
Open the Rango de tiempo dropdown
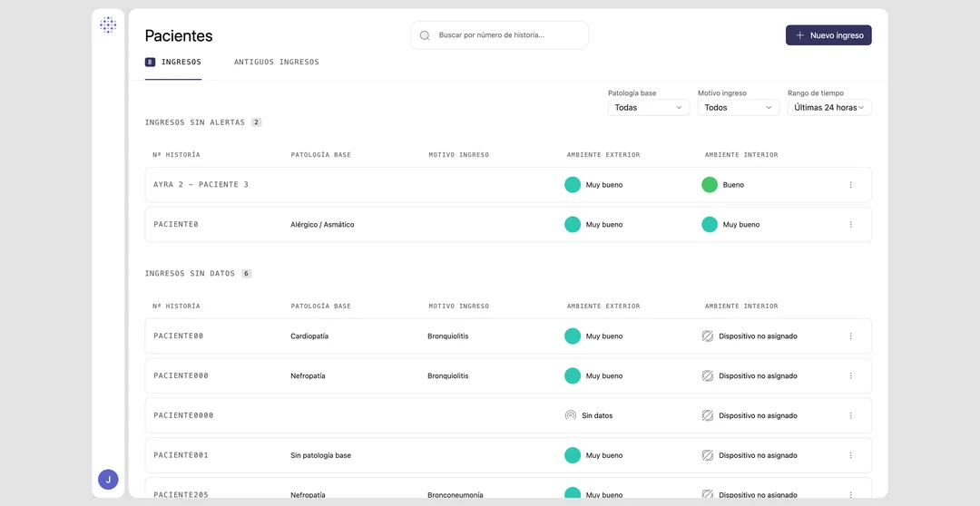(x=829, y=107)
